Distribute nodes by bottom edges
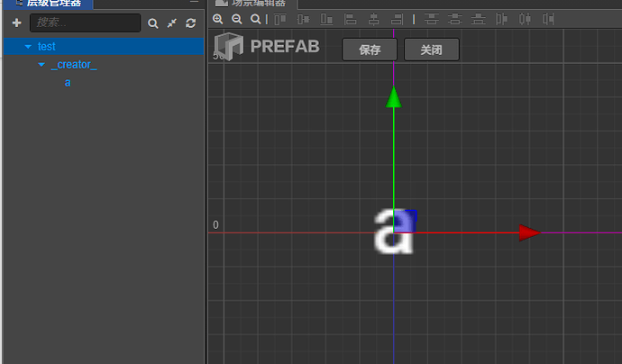The height and width of the screenshot is (364, 622). 478,19
